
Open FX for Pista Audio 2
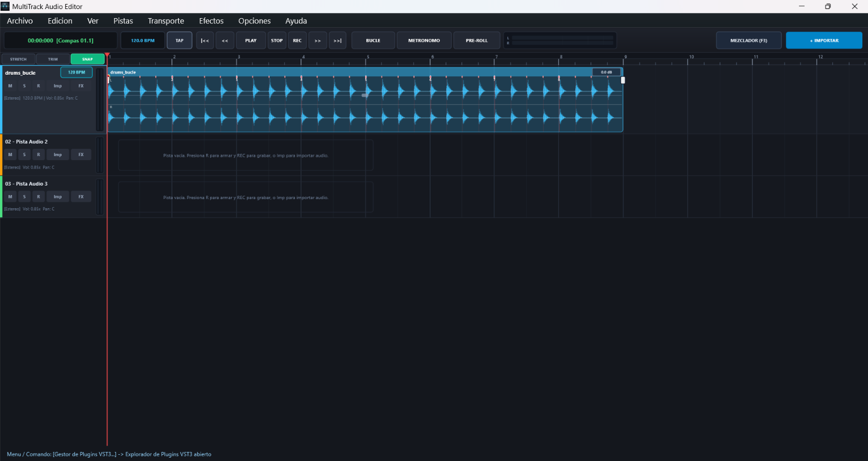[81, 154]
